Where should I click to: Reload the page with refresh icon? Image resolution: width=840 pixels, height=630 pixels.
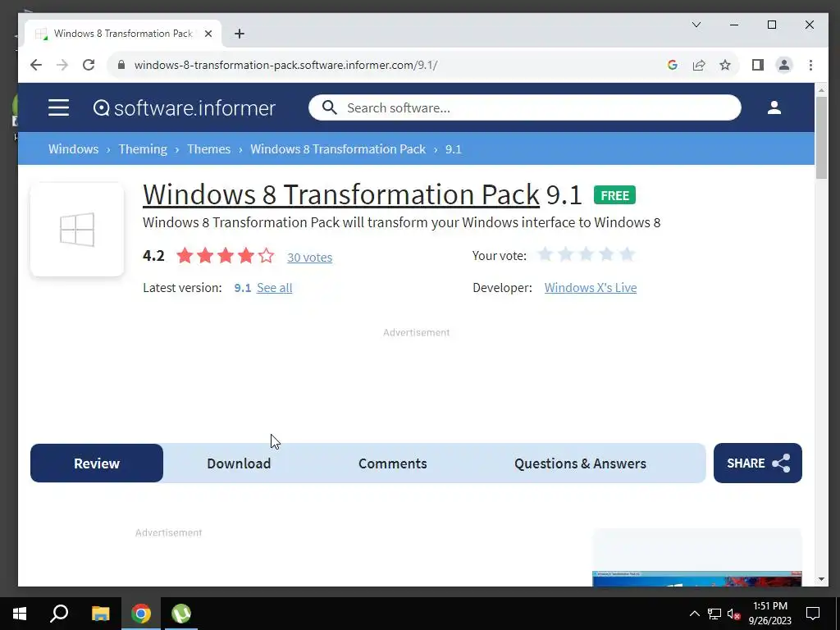coord(89,65)
